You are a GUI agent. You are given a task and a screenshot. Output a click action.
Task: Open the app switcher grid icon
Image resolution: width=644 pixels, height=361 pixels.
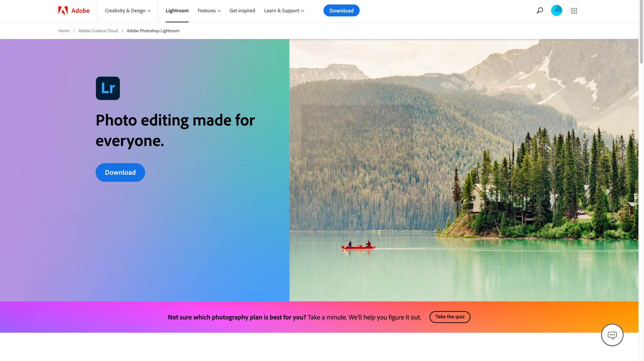point(574,11)
